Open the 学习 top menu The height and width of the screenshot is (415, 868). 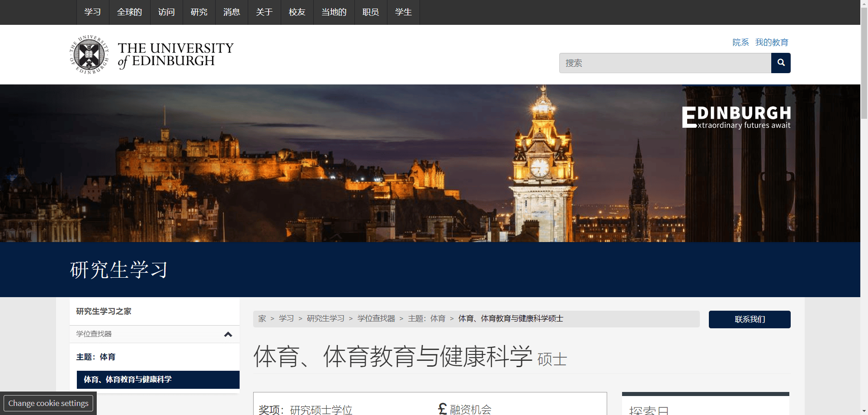pos(93,12)
